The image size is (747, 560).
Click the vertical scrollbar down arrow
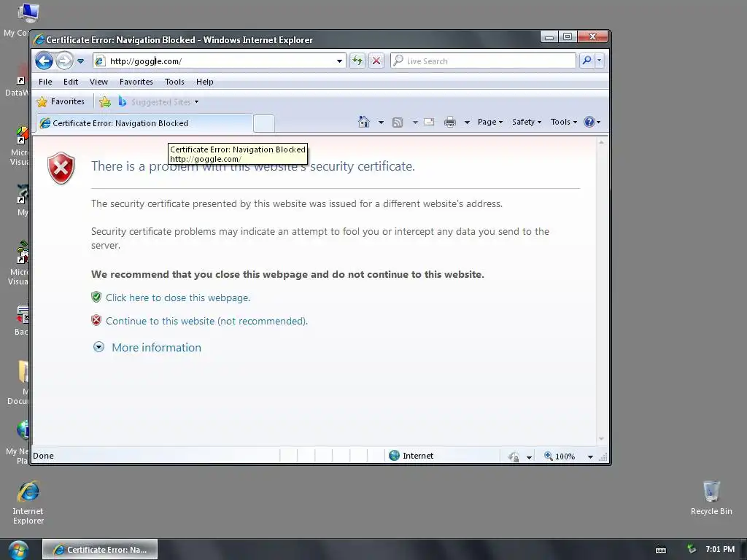coord(601,438)
